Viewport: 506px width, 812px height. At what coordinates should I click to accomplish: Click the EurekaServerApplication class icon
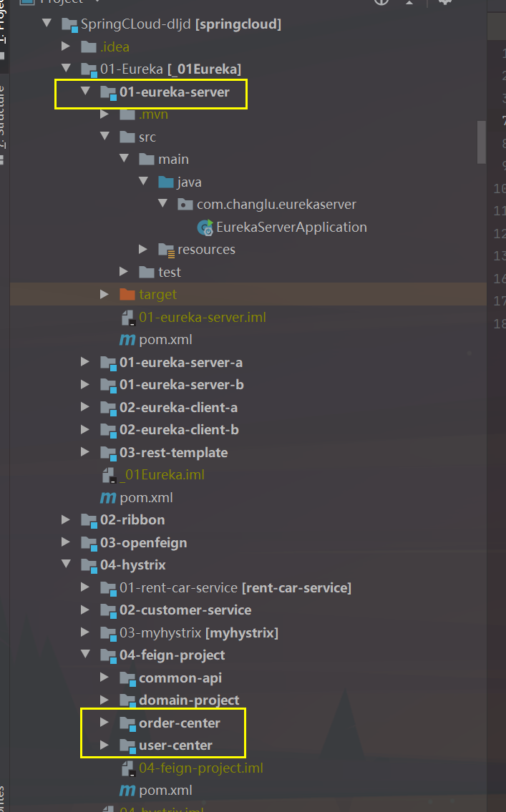[x=205, y=228]
